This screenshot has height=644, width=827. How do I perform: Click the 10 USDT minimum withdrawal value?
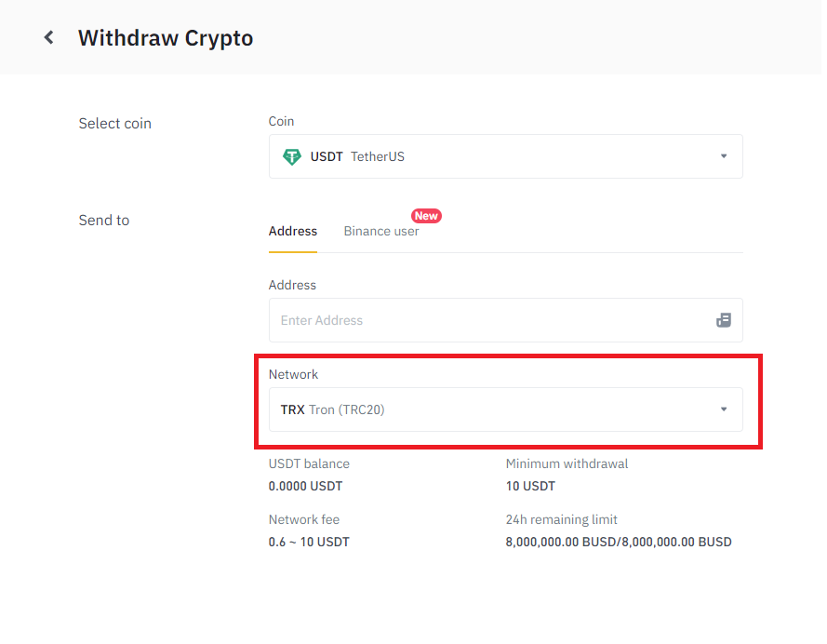point(530,487)
